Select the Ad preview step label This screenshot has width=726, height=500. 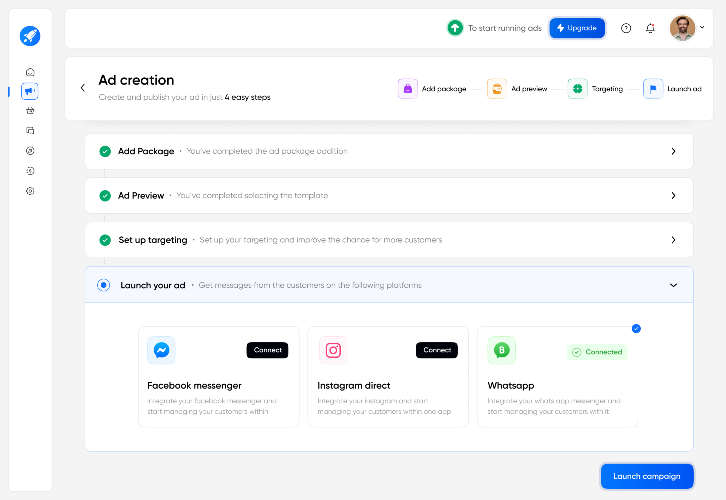(529, 88)
